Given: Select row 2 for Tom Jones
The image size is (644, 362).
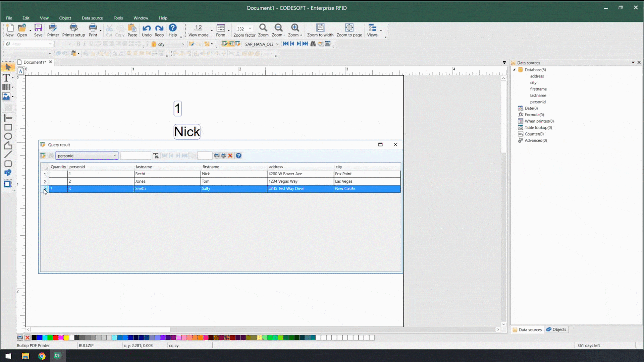Looking at the screenshot, I should (221, 181).
